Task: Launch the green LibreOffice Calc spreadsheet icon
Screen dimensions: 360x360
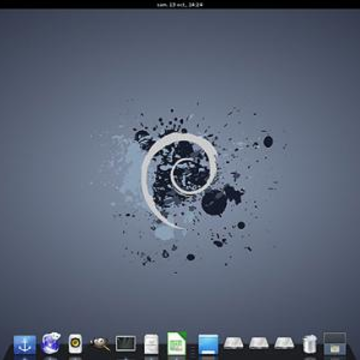Action: click(x=177, y=343)
